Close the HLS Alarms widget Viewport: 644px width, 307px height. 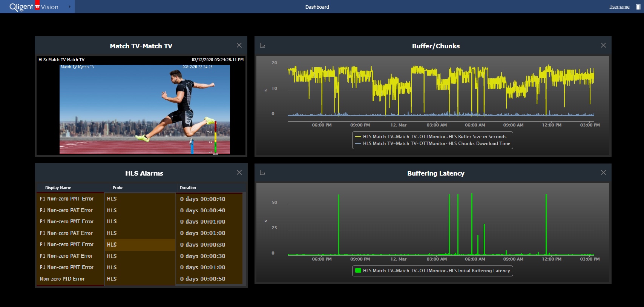point(239,173)
